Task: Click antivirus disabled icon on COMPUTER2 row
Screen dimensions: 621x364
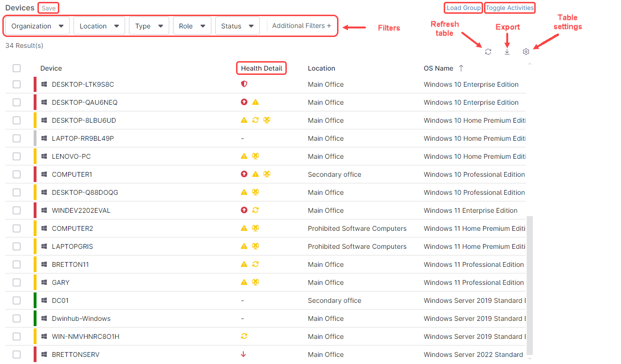Action: (x=256, y=228)
